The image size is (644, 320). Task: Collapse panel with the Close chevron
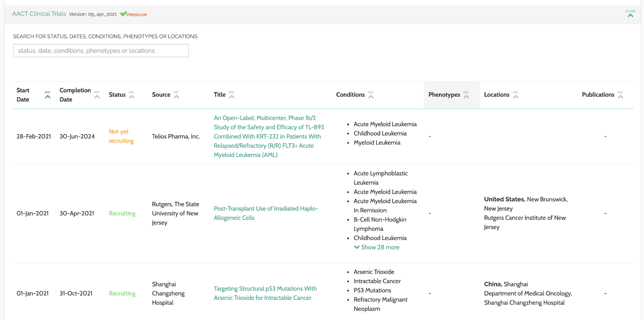pos(630,15)
